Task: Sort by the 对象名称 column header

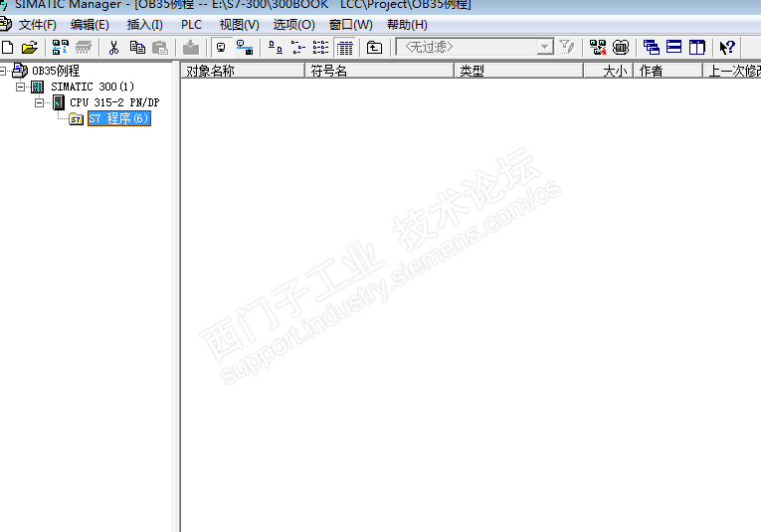Action: [242, 71]
